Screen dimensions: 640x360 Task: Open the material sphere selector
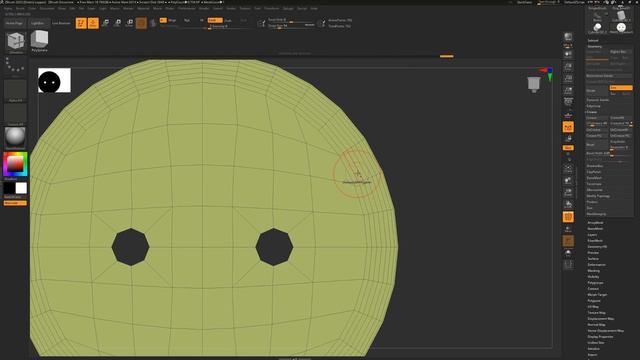[16, 138]
